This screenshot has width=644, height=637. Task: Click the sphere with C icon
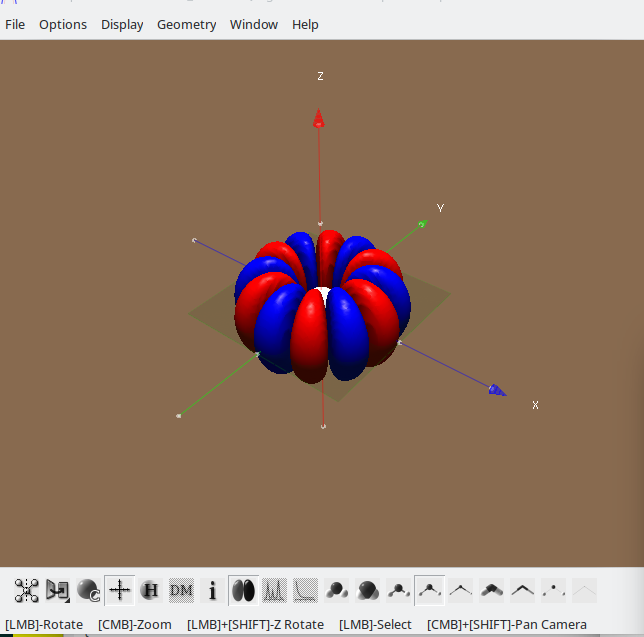88,590
